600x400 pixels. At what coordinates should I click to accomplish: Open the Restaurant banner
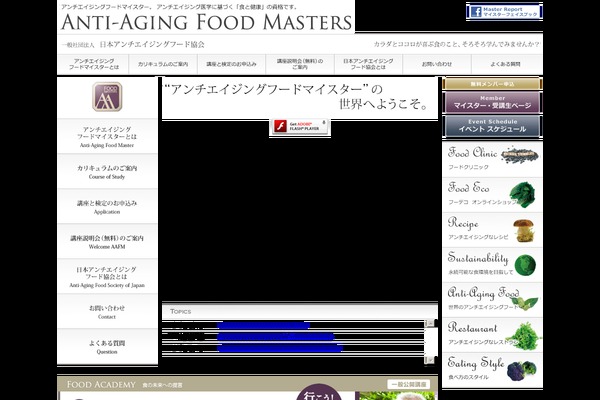click(489, 334)
